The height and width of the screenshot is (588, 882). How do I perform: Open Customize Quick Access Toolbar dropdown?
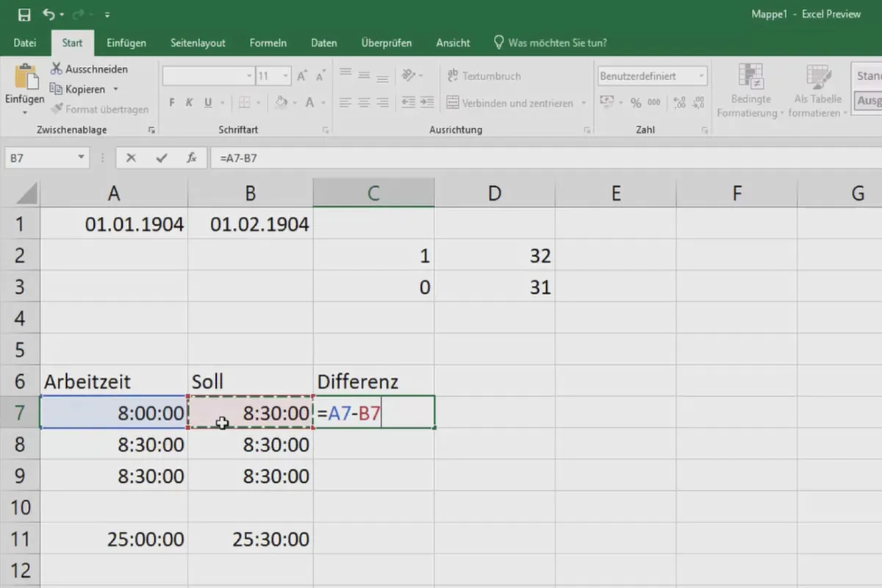pos(108,15)
